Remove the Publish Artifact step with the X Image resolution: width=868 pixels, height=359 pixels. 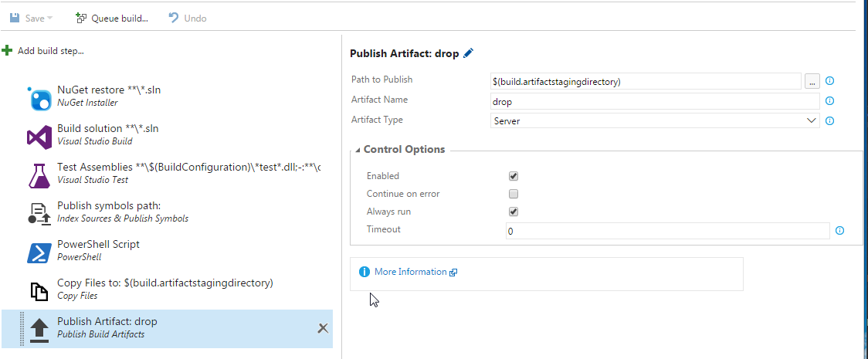324,329
